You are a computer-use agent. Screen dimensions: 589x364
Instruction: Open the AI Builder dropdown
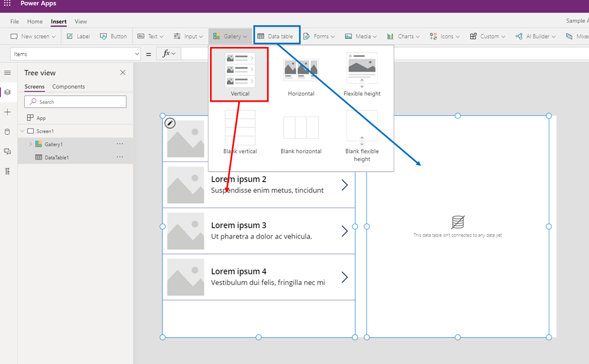coord(535,36)
